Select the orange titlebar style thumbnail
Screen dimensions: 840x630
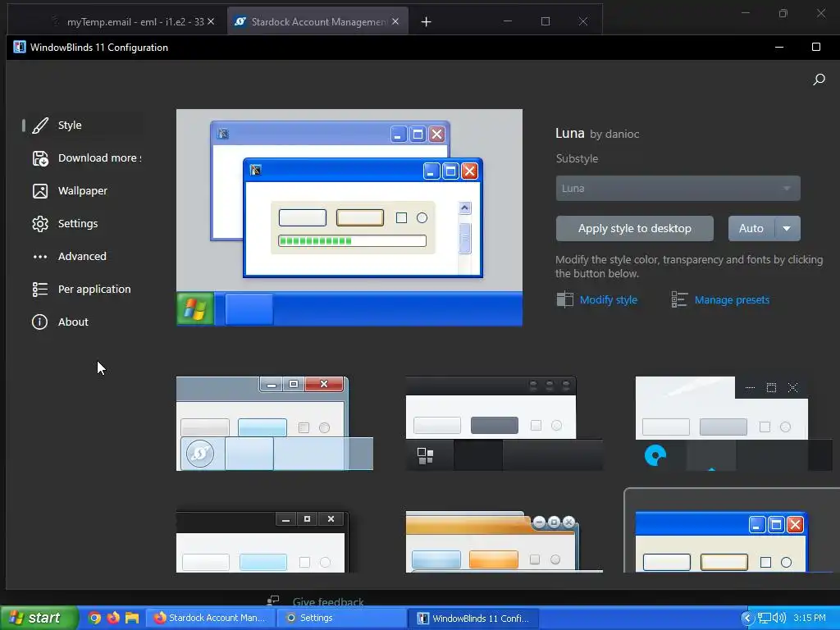tap(504, 541)
